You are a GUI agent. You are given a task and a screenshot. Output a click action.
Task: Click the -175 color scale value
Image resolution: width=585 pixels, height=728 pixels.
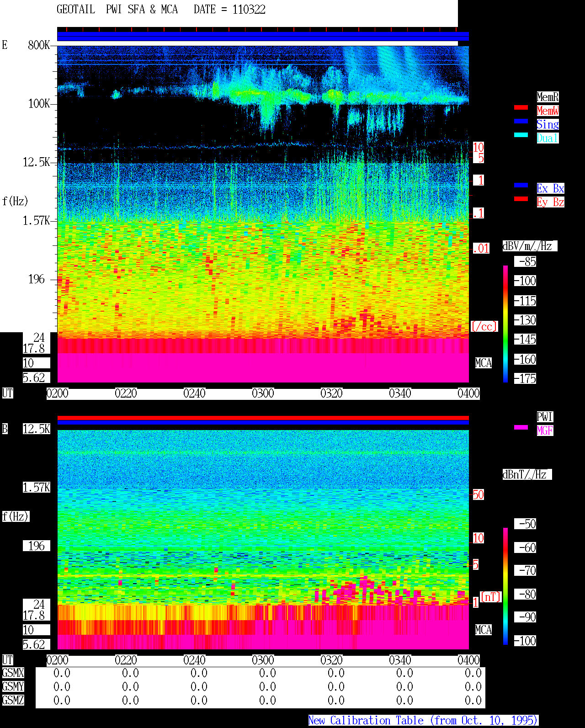pos(525,378)
